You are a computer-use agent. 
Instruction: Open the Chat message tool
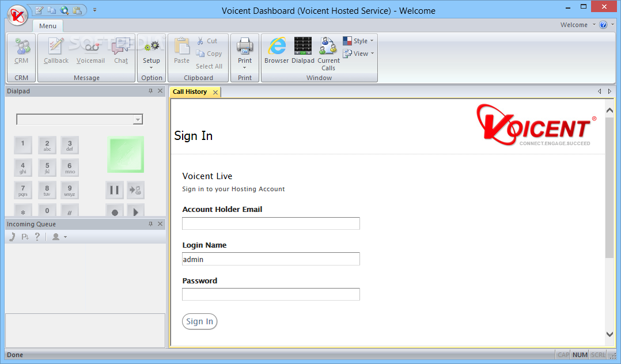[121, 51]
